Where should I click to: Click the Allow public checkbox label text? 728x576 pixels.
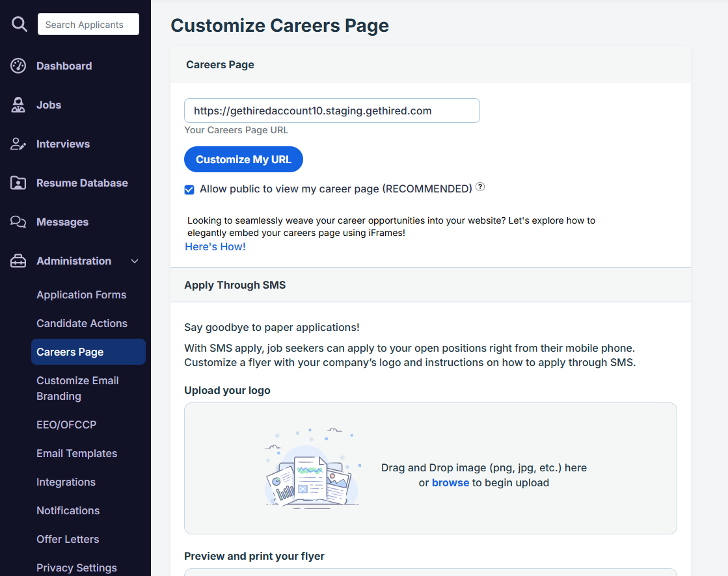coord(336,189)
